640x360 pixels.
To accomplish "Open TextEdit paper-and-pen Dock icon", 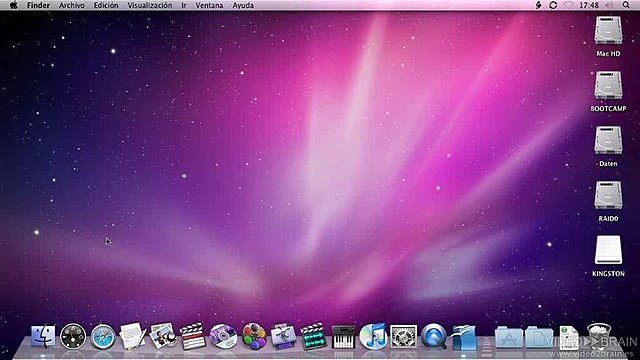I will pyautogui.click(x=133, y=336).
